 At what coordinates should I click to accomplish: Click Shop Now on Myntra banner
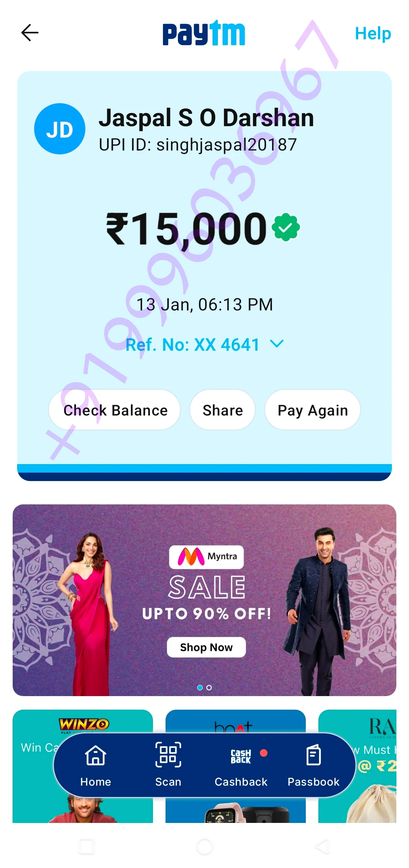[x=206, y=647]
